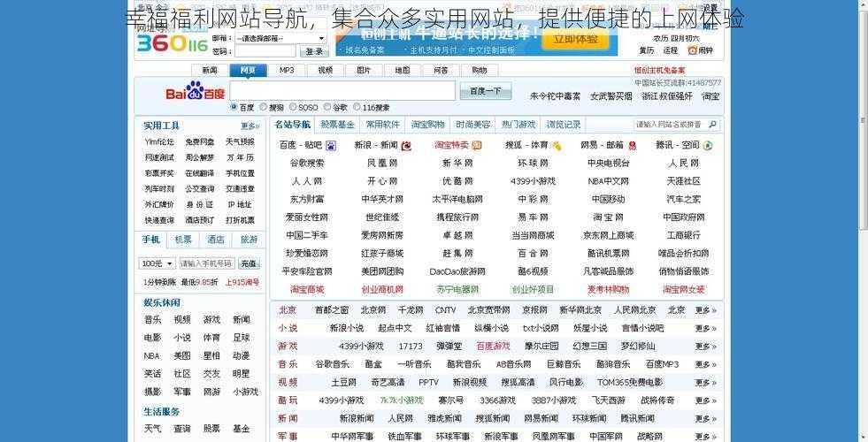The height and width of the screenshot is (442, 868).
Task: Click the 充值 phone recharge button
Action: pos(249,263)
